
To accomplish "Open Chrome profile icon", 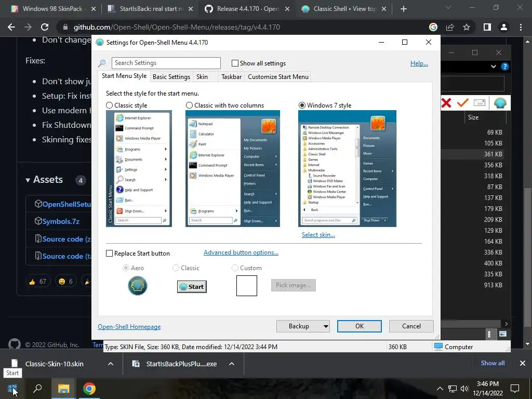I will (x=504, y=27).
